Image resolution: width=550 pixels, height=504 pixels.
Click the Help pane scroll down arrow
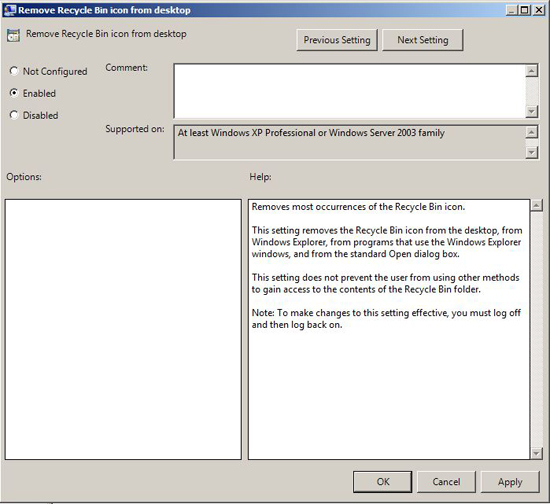(536, 453)
